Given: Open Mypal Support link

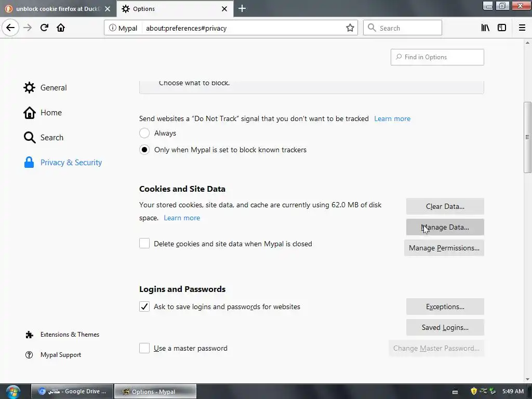Looking at the screenshot, I should (x=60, y=355).
